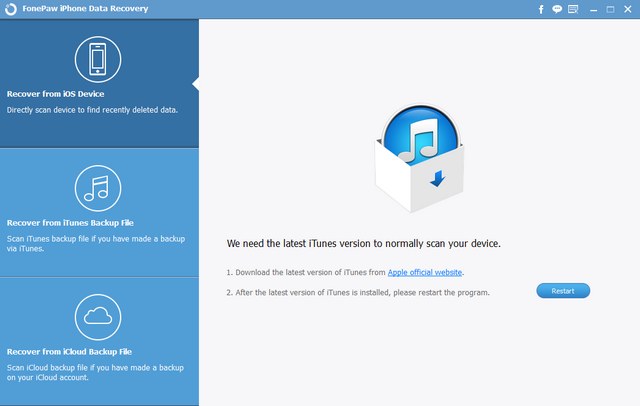Click the iCloud cloud icon in sidebar

coord(98,317)
